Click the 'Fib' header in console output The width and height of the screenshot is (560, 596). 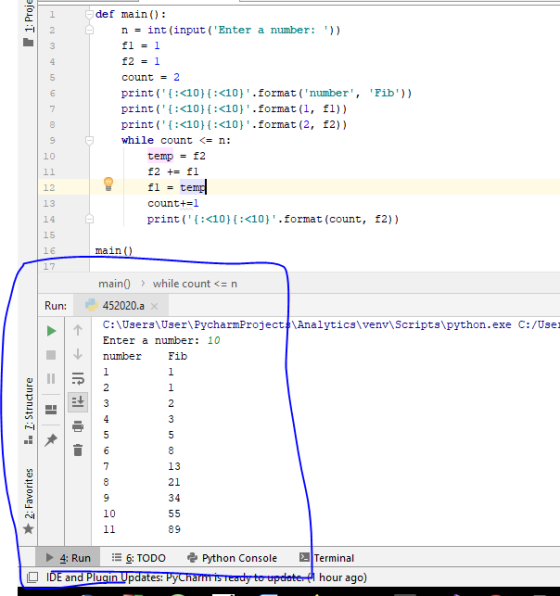[178, 356]
